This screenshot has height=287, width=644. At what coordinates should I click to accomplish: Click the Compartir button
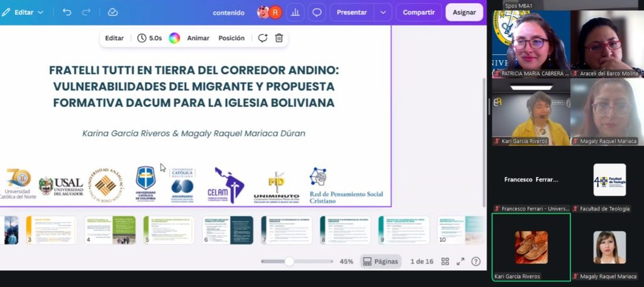419,13
